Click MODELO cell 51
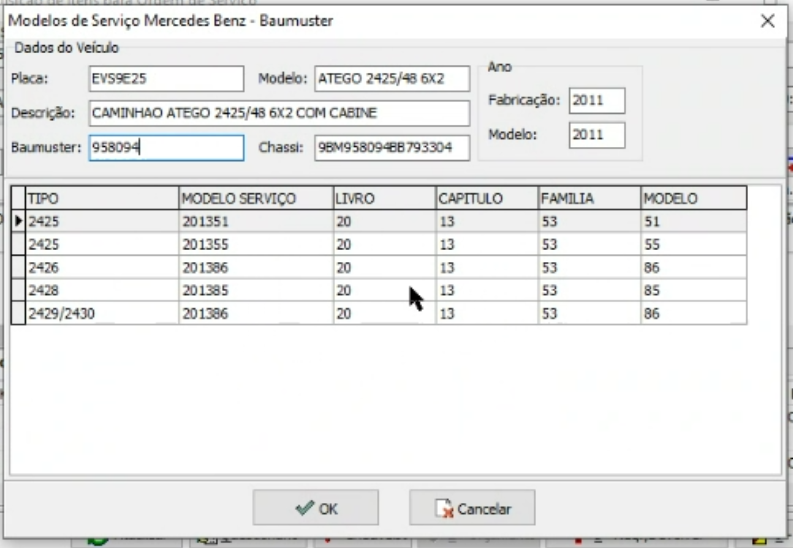The image size is (793, 548). (694, 221)
